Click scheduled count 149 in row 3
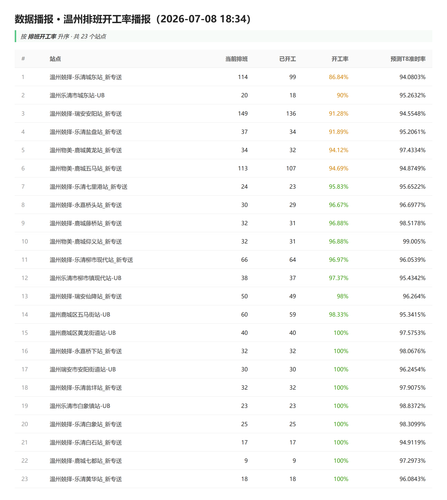The image size is (447, 500). [x=243, y=114]
